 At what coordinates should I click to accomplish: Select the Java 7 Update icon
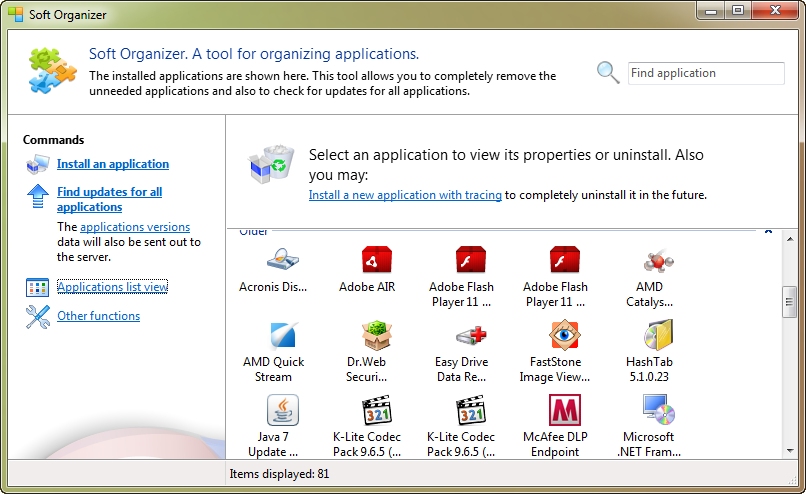point(283,410)
